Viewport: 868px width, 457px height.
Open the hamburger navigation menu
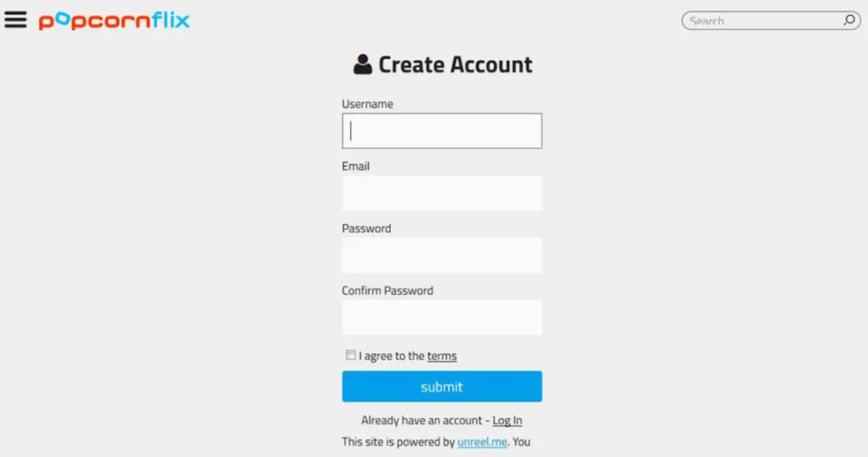coord(16,20)
